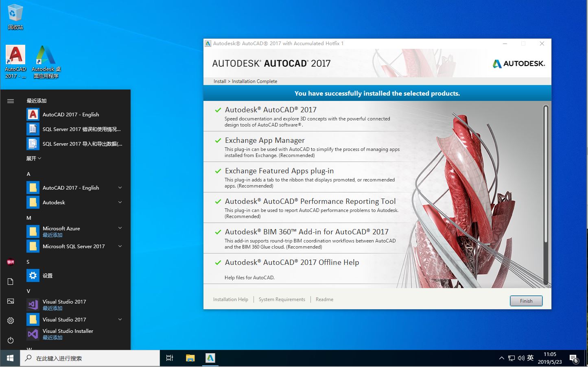The image size is (588, 367).
Task: Click the hamburger menu at the Start menu top
Action: click(x=11, y=101)
